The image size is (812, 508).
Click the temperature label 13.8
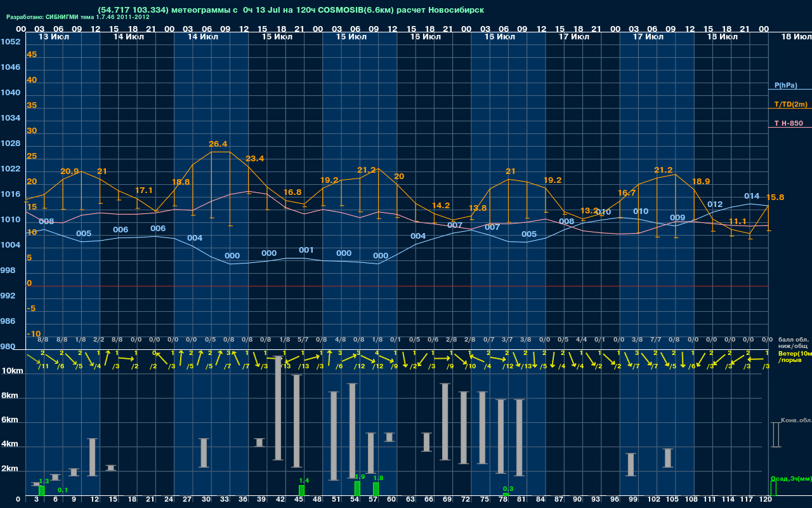coord(478,208)
